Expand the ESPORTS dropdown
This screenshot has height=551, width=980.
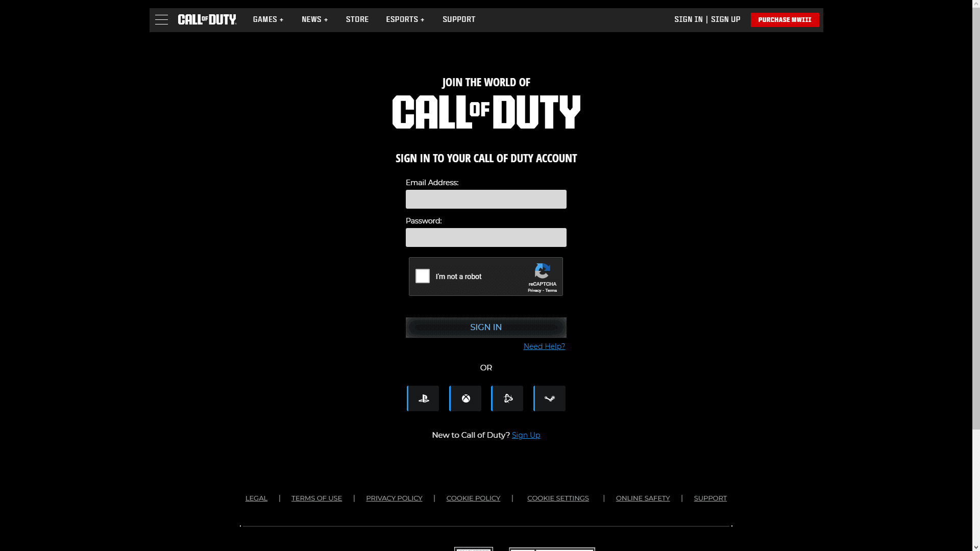pos(405,19)
